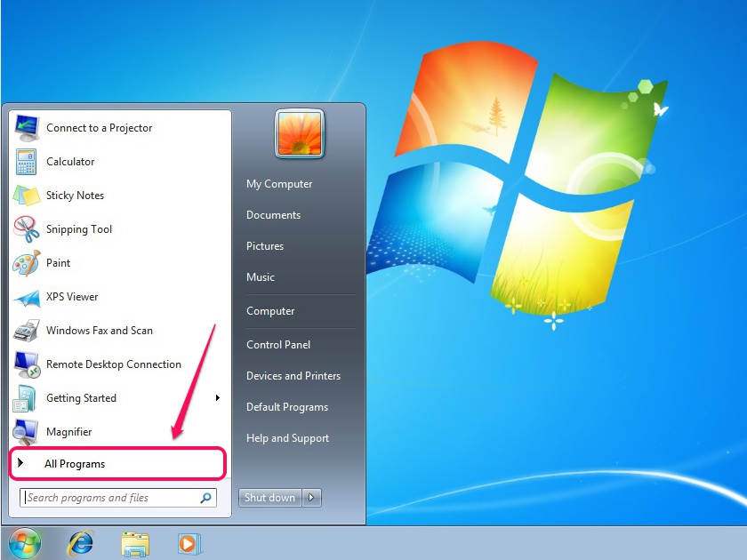Start Paint

(59, 263)
